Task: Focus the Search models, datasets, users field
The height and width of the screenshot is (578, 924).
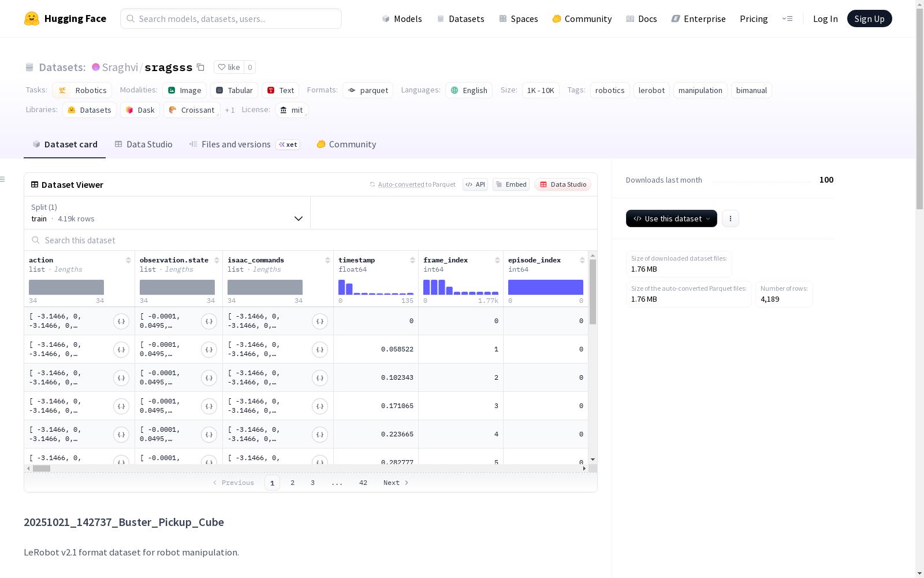Action: point(231,18)
